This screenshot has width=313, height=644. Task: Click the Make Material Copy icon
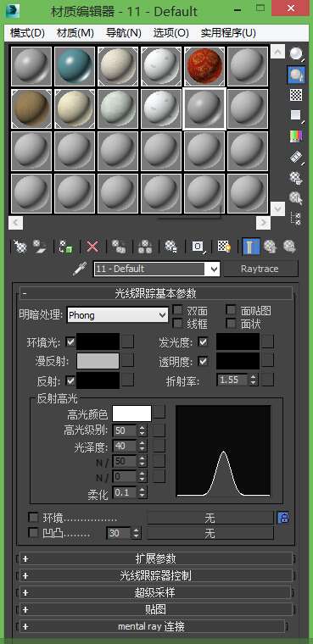pos(119,247)
